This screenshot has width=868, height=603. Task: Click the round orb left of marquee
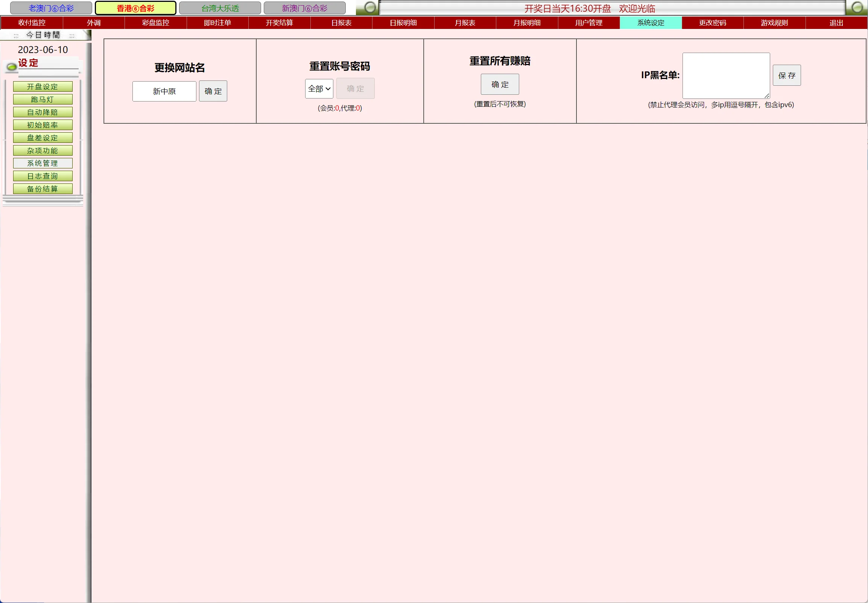click(370, 7)
